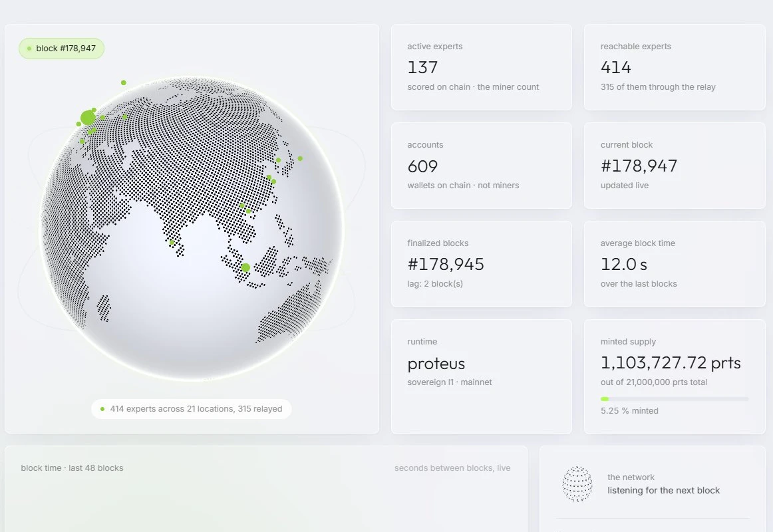Click 'sovereign l1 · mainnet' text

pyautogui.click(x=450, y=382)
